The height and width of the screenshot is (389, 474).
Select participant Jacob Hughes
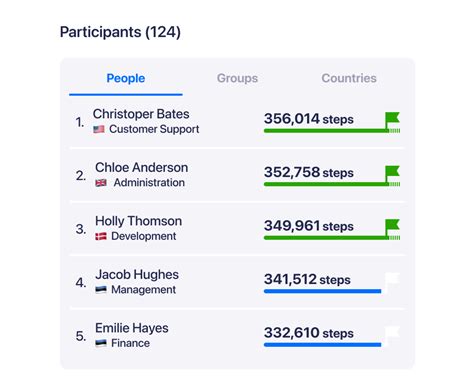137,275
